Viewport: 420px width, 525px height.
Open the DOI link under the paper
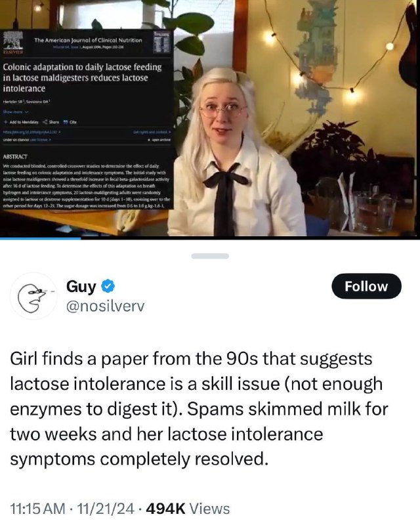point(31,133)
